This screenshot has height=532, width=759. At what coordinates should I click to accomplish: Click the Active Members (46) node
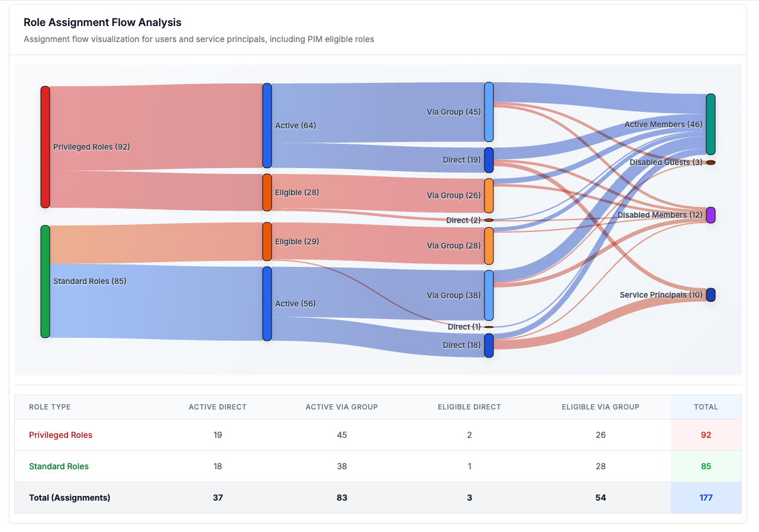pos(710,124)
